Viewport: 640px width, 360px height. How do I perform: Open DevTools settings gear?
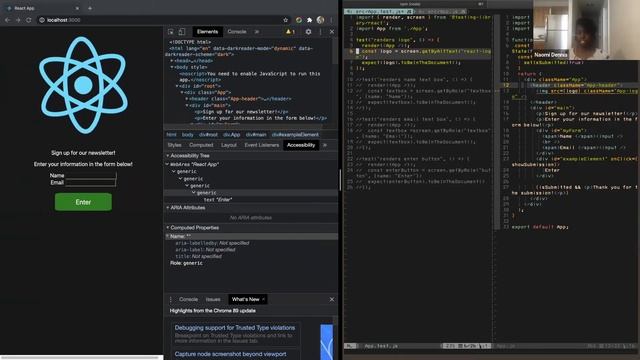click(308, 31)
